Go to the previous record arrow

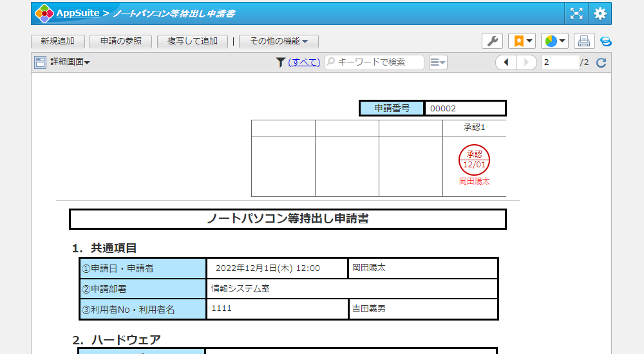pos(506,62)
